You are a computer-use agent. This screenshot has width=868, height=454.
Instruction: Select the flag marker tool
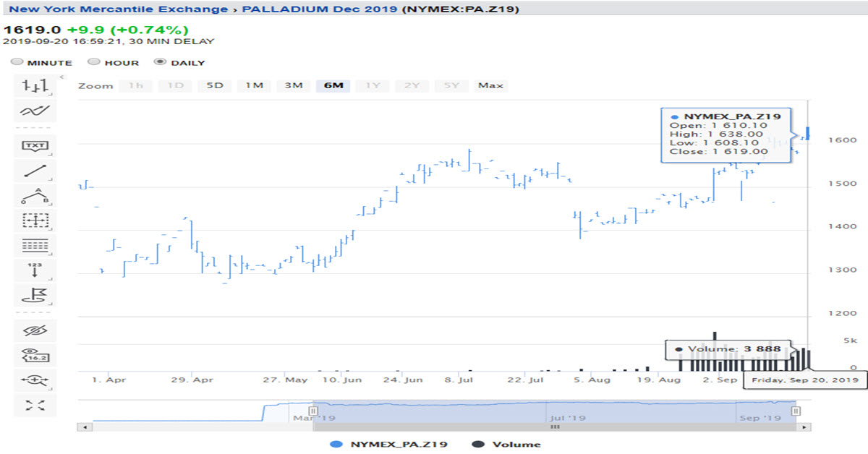[x=35, y=294]
